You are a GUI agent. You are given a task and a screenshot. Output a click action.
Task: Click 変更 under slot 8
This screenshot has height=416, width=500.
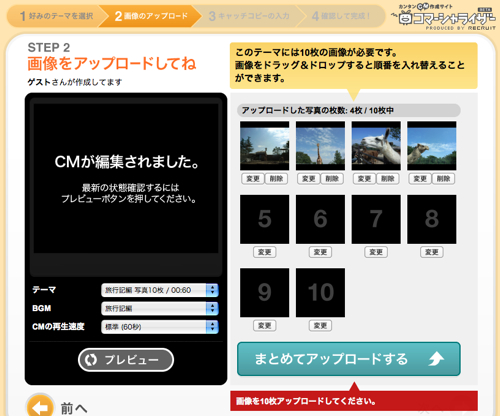coord(432,252)
